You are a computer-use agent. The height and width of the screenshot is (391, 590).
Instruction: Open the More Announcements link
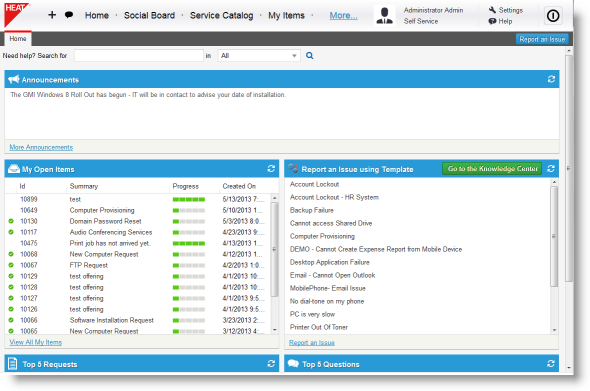point(41,147)
